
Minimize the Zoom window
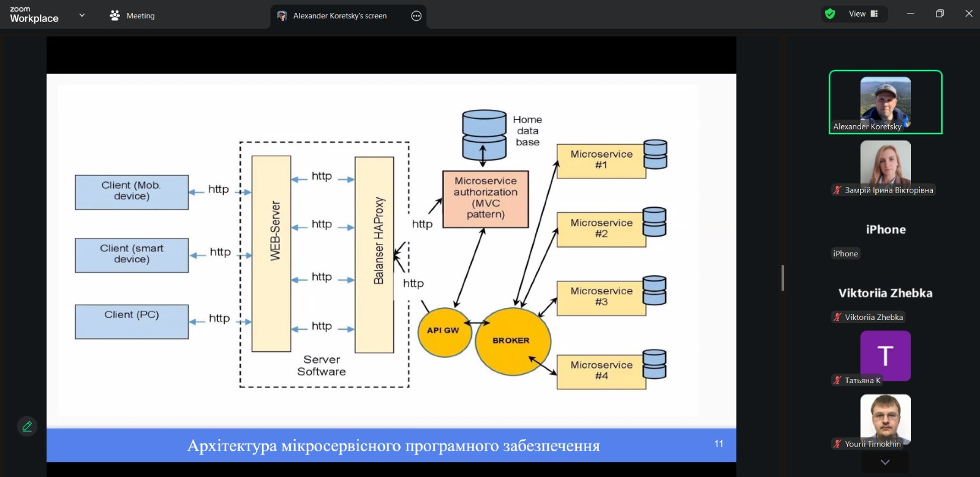click(x=911, y=13)
